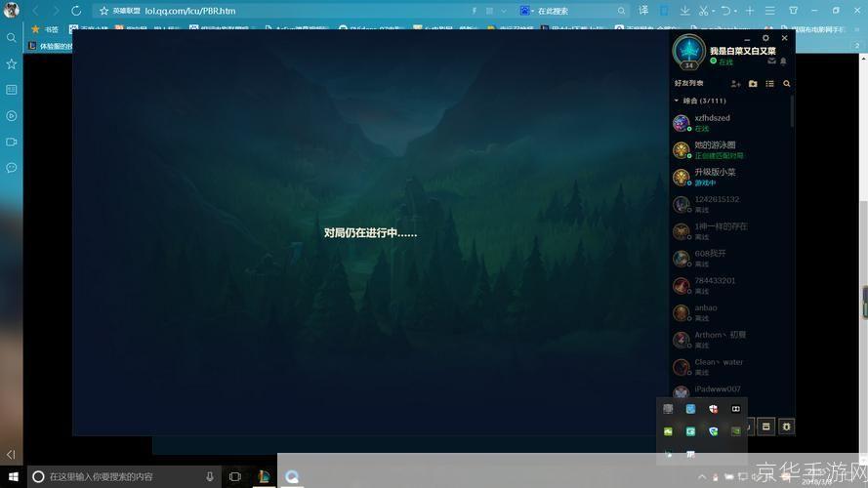Click the player profile avatar level 34
This screenshot has width=868, height=488.
(x=688, y=52)
